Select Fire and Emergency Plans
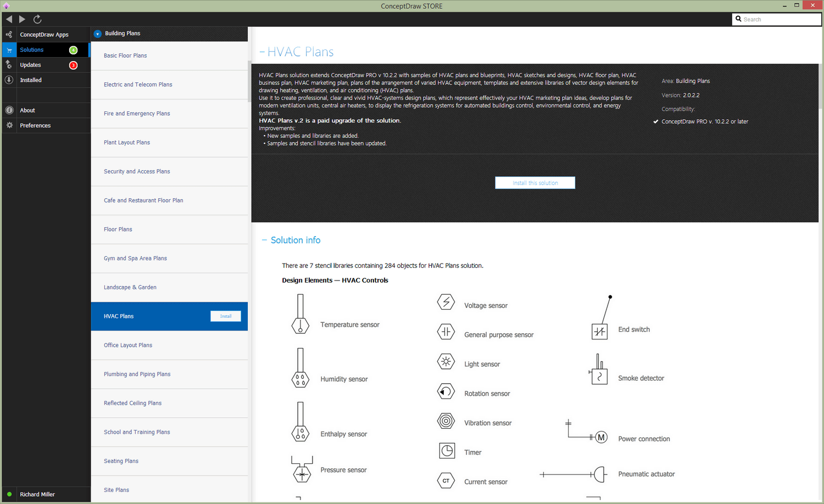 [169, 114]
